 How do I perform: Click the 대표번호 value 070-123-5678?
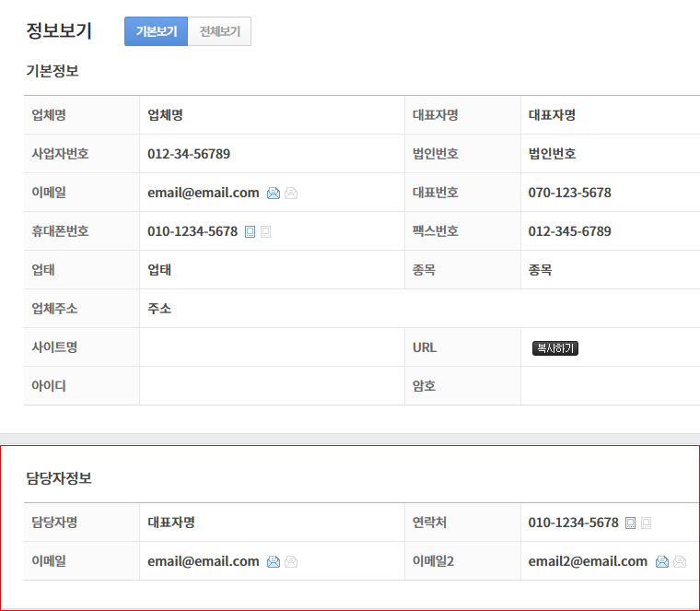tap(569, 193)
